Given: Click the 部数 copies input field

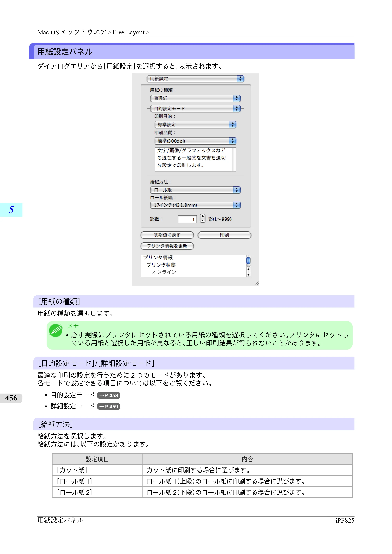Looking at the screenshot, I should tap(187, 219).
